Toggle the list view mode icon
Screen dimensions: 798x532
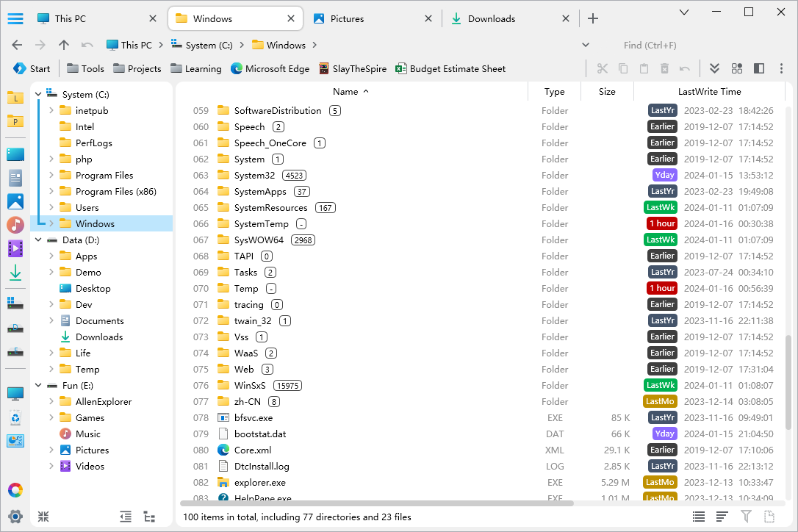pos(699,517)
